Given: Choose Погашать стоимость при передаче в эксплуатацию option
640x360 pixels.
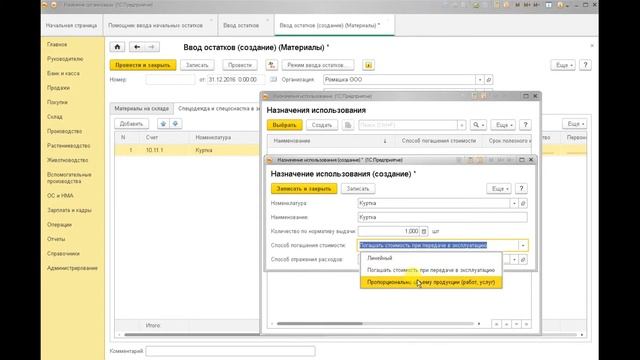Looking at the screenshot, I should click(x=431, y=270).
